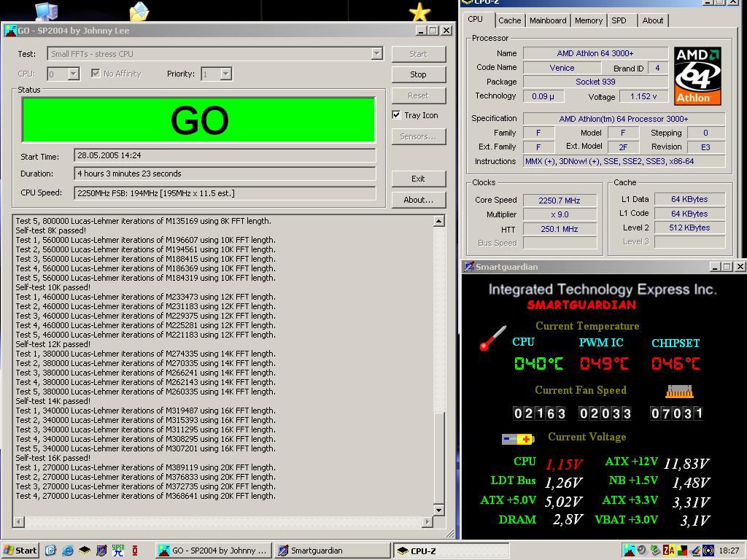Click the Duration field

[x=225, y=174]
